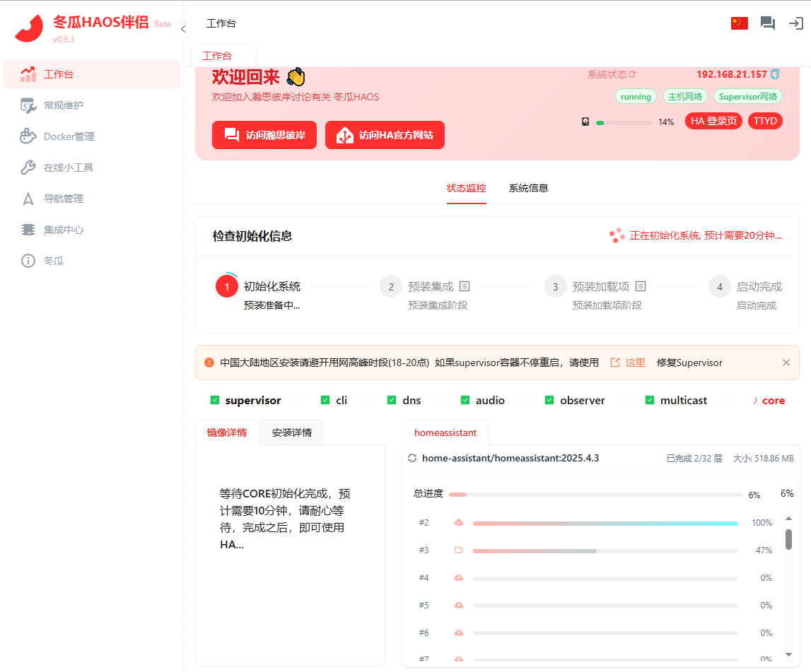Open the list icon next to 预装集成
Viewport: 811px width, 672px height.
click(x=465, y=286)
